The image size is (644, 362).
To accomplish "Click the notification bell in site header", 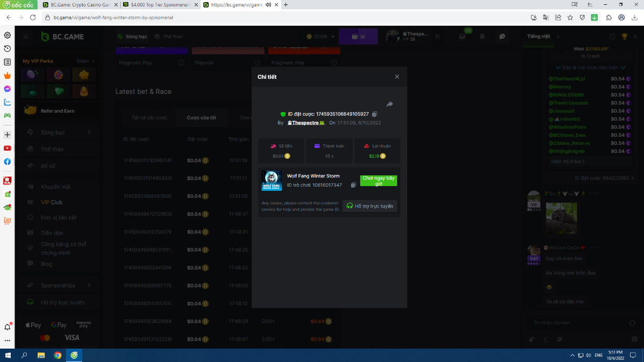I will (482, 36).
